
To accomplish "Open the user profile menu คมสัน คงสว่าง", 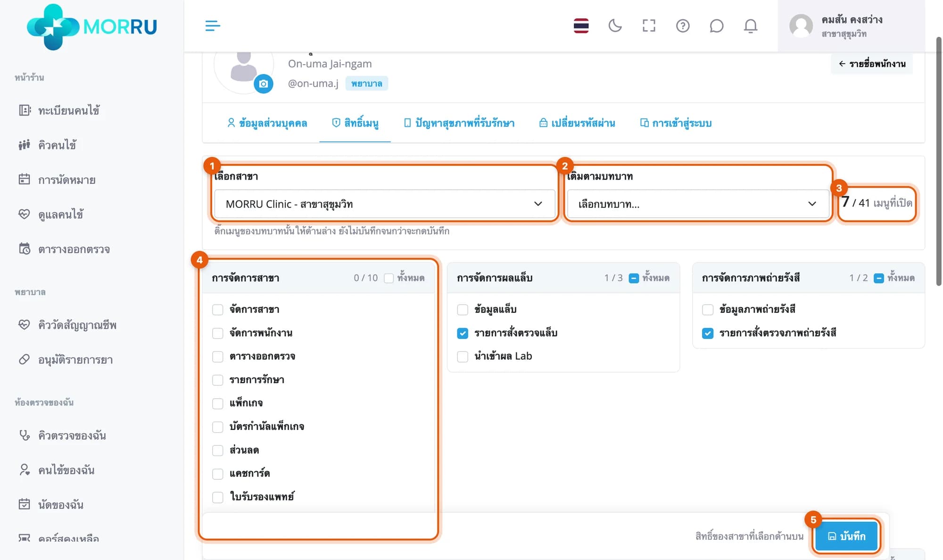I will pyautogui.click(x=851, y=26).
